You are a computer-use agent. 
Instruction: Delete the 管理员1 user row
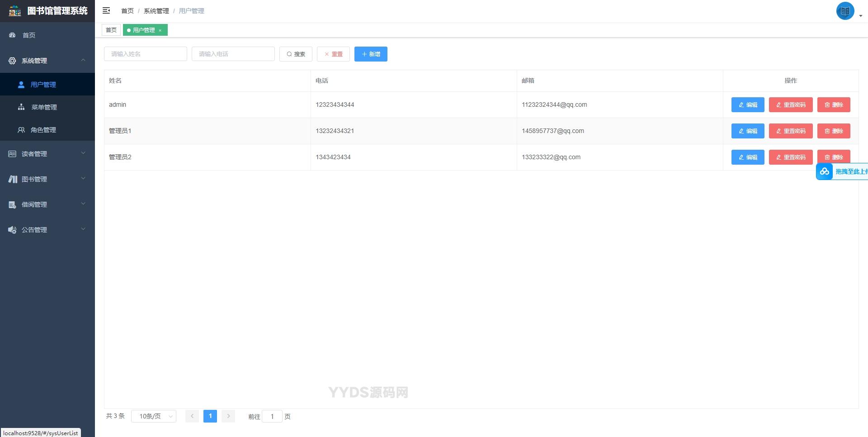[x=834, y=131]
